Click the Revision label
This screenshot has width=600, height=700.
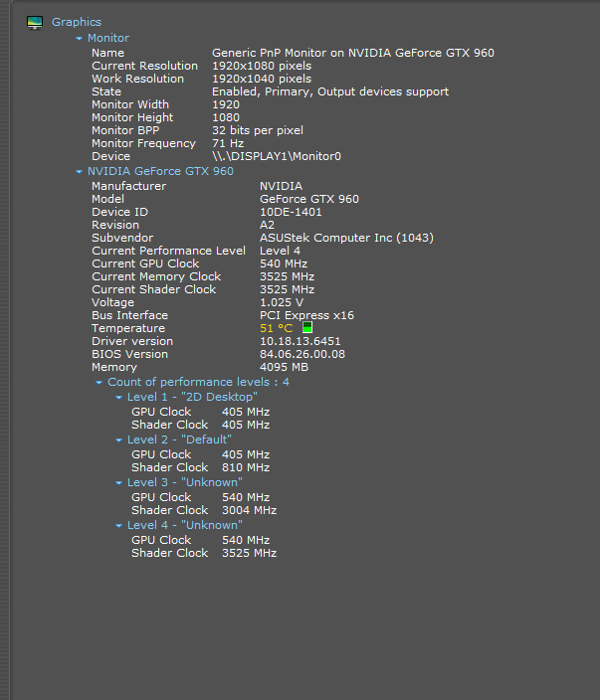tap(115, 225)
